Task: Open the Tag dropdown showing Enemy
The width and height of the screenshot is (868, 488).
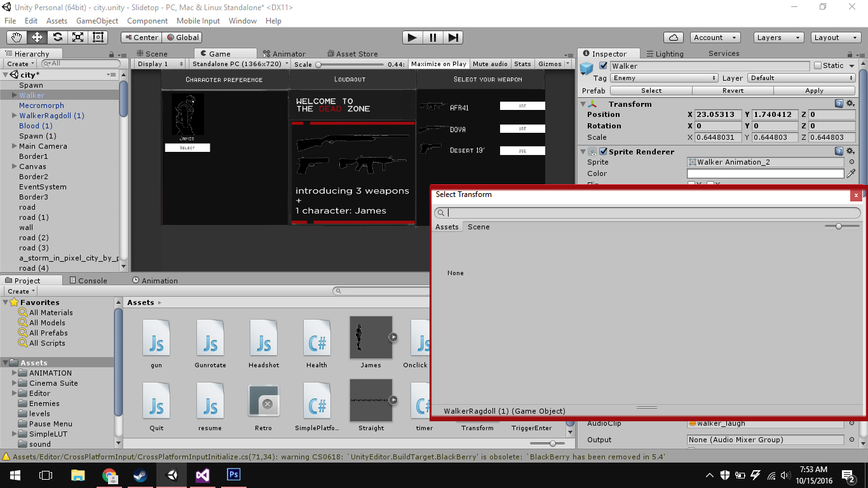Action: 664,78
